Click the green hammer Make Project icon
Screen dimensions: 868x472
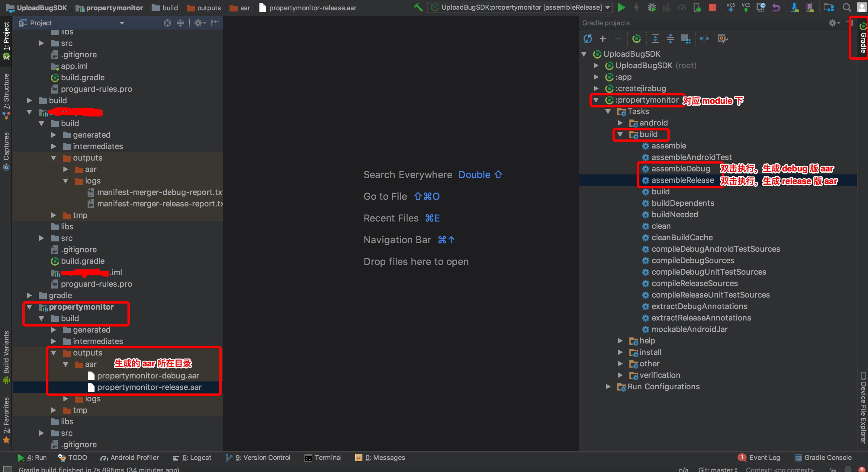click(418, 8)
